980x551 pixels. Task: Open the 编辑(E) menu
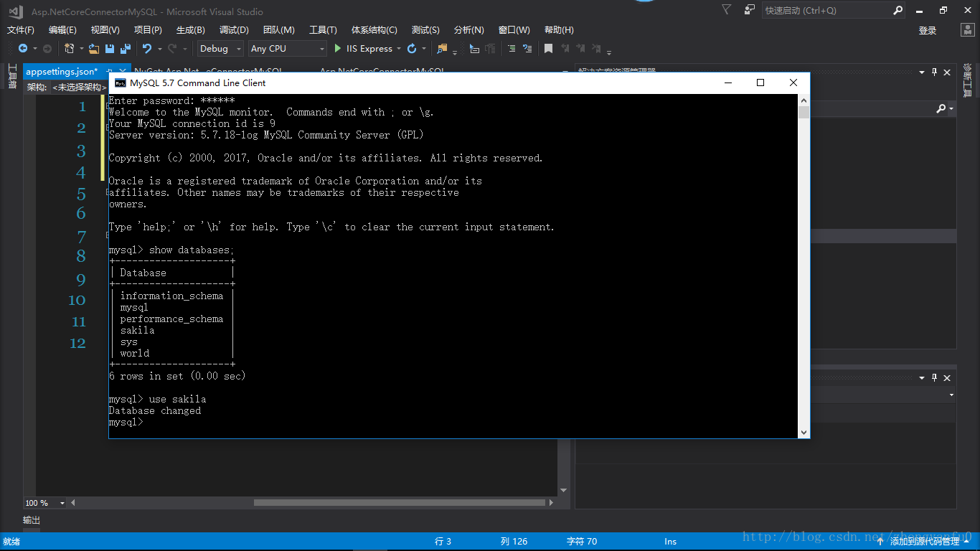[x=62, y=30]
